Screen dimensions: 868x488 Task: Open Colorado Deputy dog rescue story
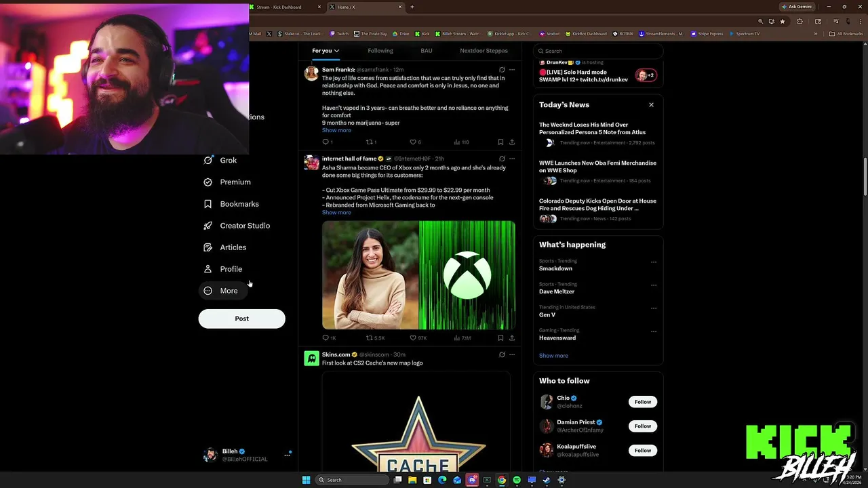pyautogui.click(x=597, y=210)
